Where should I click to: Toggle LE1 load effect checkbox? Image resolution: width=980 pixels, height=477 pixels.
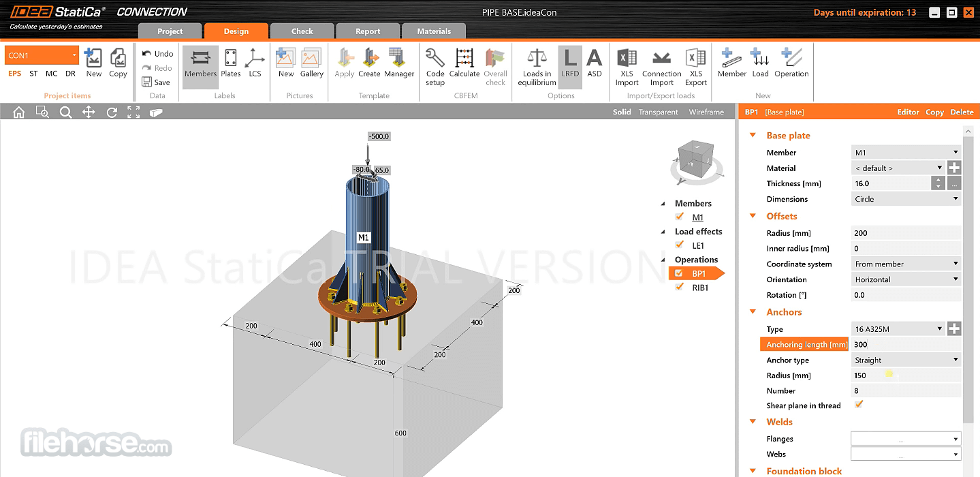pyautogui.click(x=679, y=245)
